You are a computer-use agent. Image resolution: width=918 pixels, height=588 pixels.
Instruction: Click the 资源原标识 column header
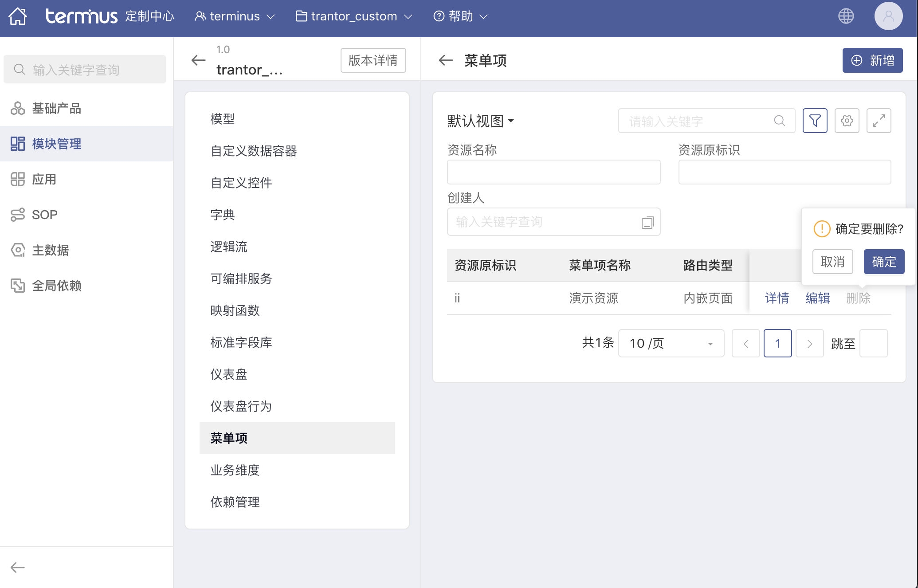coord(486,265)
